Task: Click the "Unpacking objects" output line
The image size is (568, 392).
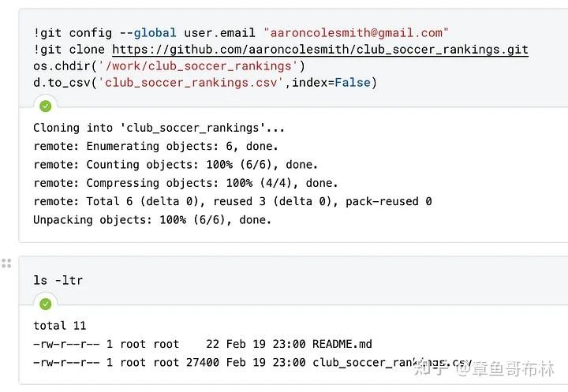Action: 152,220
